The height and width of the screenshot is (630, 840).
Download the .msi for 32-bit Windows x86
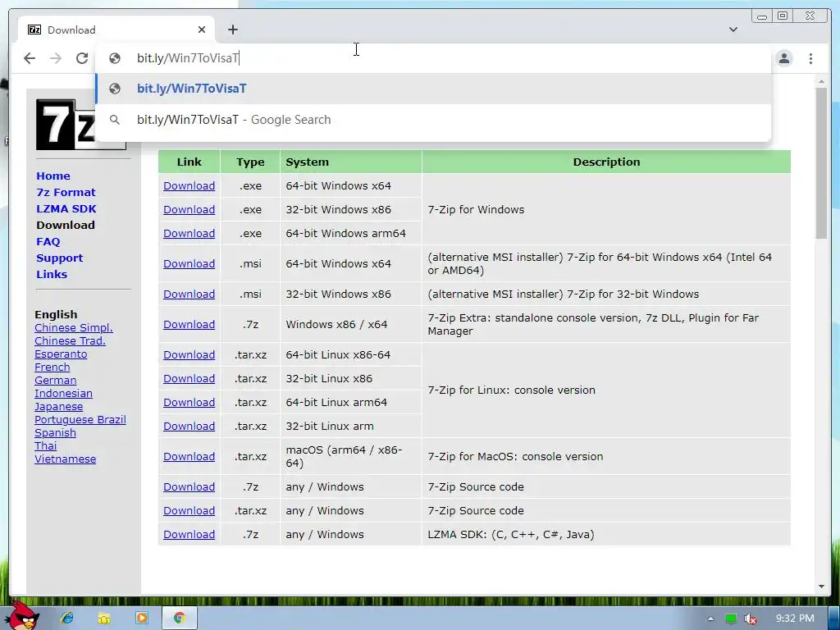[x=189, y=294]
